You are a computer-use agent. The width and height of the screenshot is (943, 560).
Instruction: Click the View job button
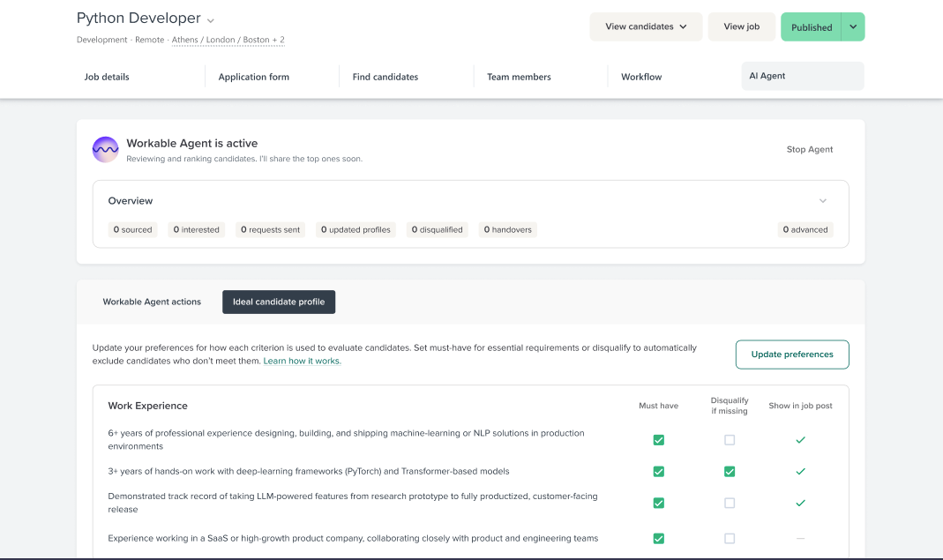[741, 26]
